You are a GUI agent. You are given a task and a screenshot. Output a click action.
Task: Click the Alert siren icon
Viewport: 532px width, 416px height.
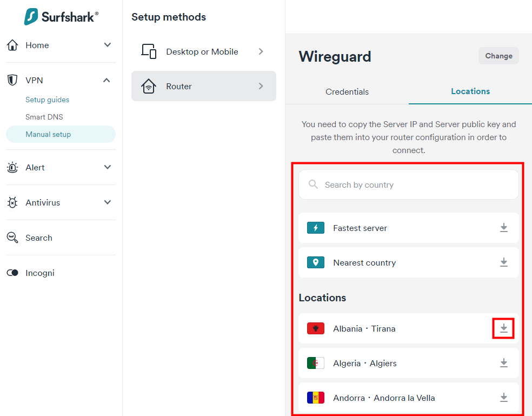[x=12, y=167]
